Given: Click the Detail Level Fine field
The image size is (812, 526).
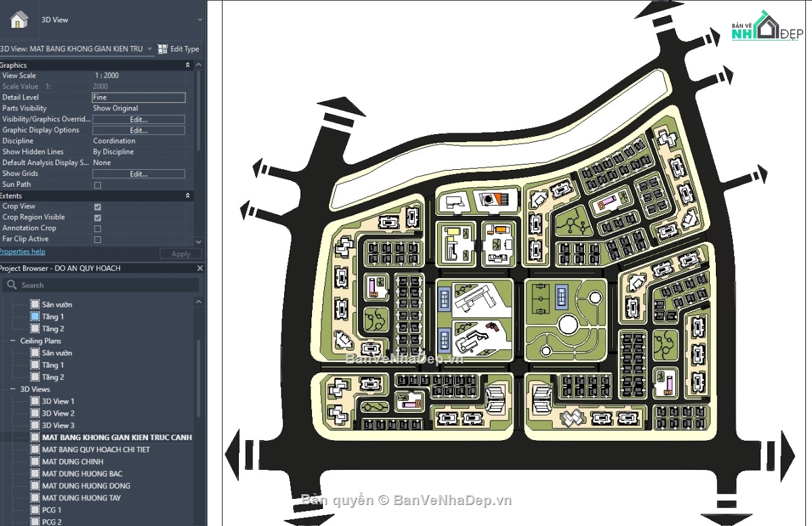Looking at the screenshot, I should point(139,97).
